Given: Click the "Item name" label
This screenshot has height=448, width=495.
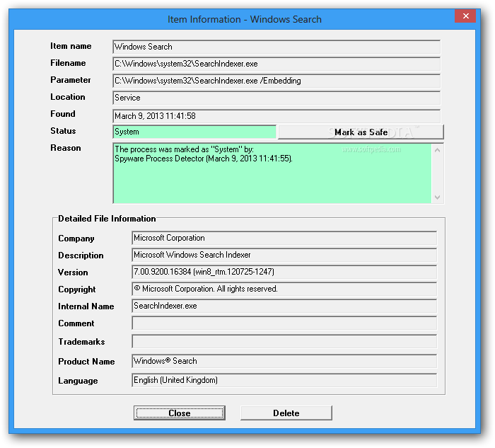Looking at the screenshot, I should tap(71, 46).
